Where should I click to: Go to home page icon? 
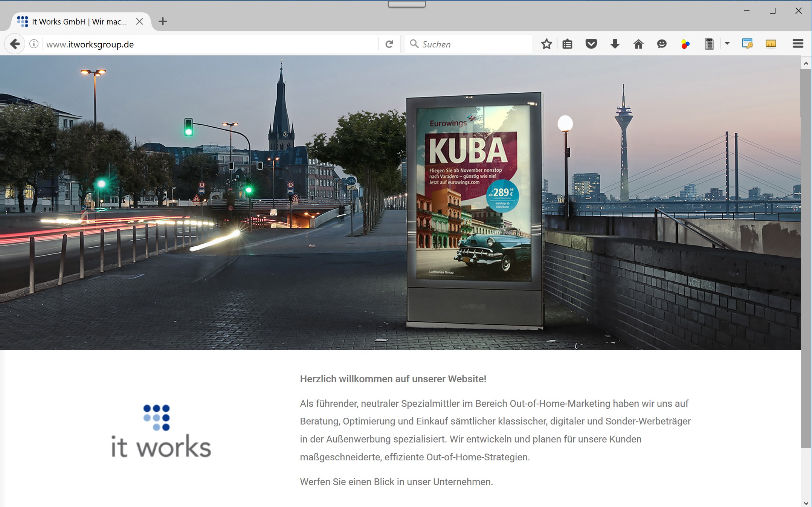point(638,44)
